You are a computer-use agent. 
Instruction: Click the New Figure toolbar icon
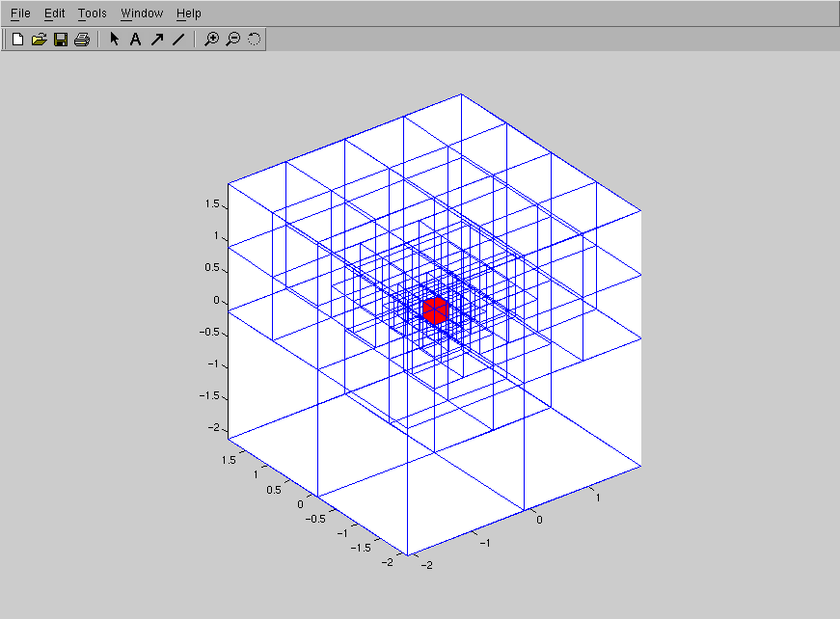[17, 40]
